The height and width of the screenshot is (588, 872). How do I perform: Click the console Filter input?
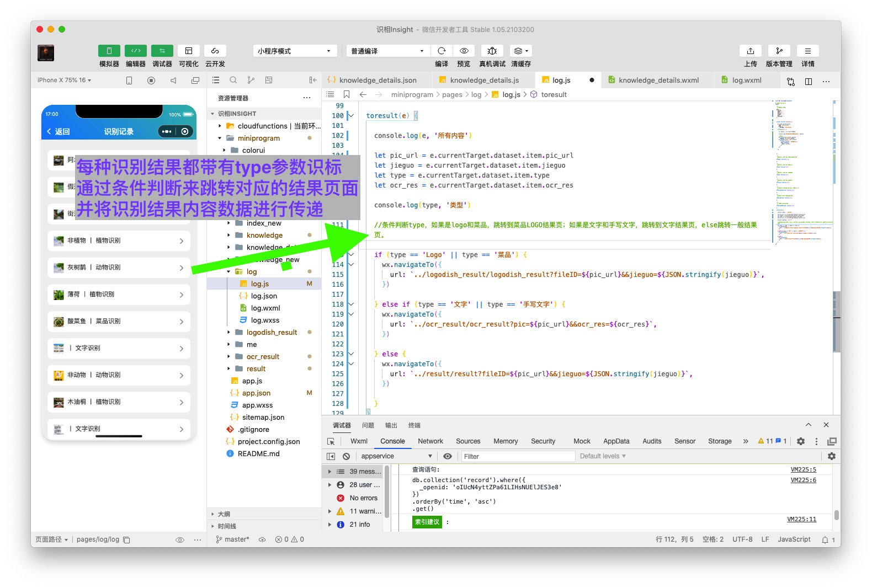point(518,456)
